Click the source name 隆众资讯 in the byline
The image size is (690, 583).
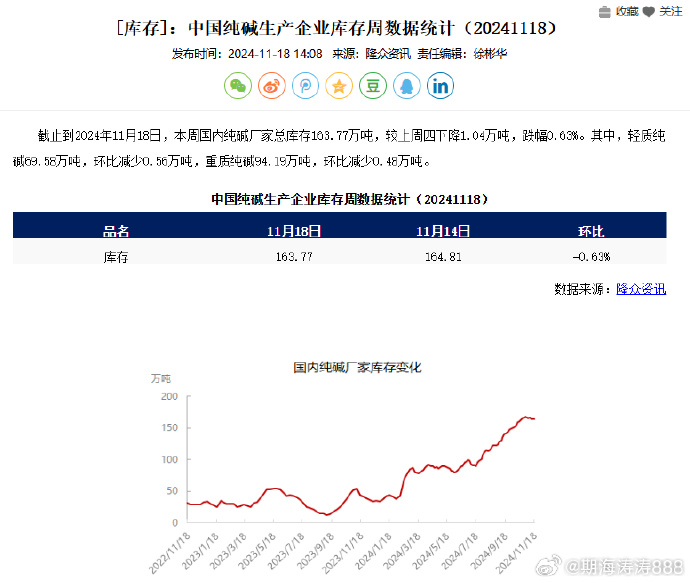pos(388,54)
